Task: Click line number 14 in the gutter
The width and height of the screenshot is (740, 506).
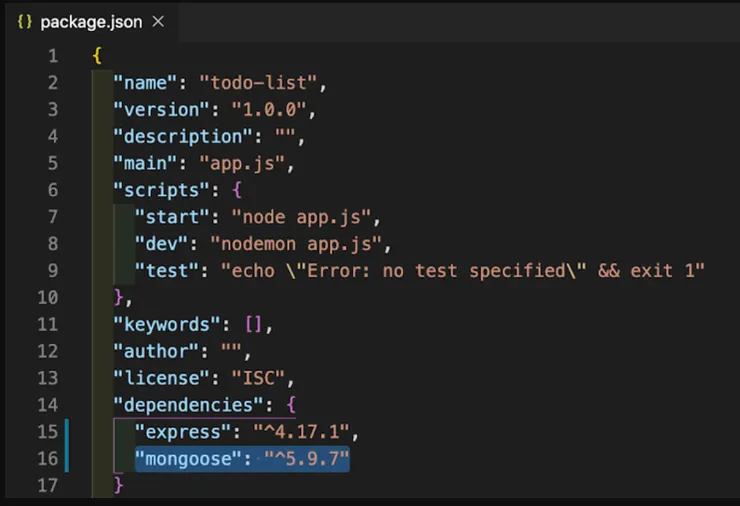Action: 48,404
